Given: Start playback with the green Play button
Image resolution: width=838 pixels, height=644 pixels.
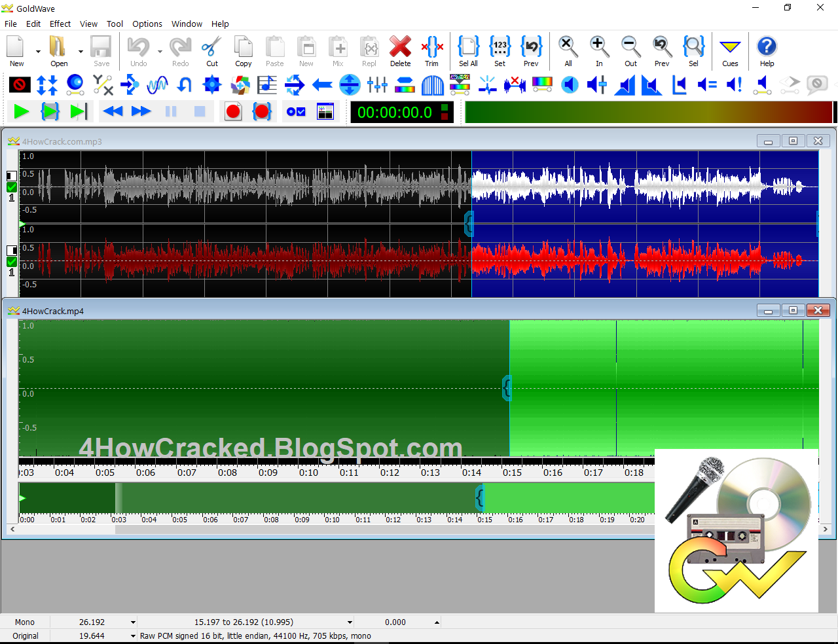Looking at the screenshot, I should pyautogui.click(x=20, y=111).
